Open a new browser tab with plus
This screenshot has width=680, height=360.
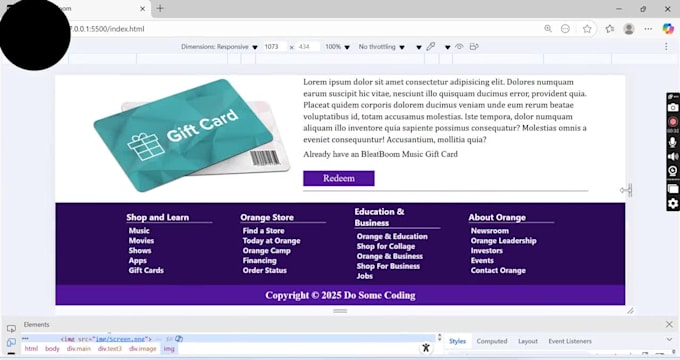tap(160, 8)
